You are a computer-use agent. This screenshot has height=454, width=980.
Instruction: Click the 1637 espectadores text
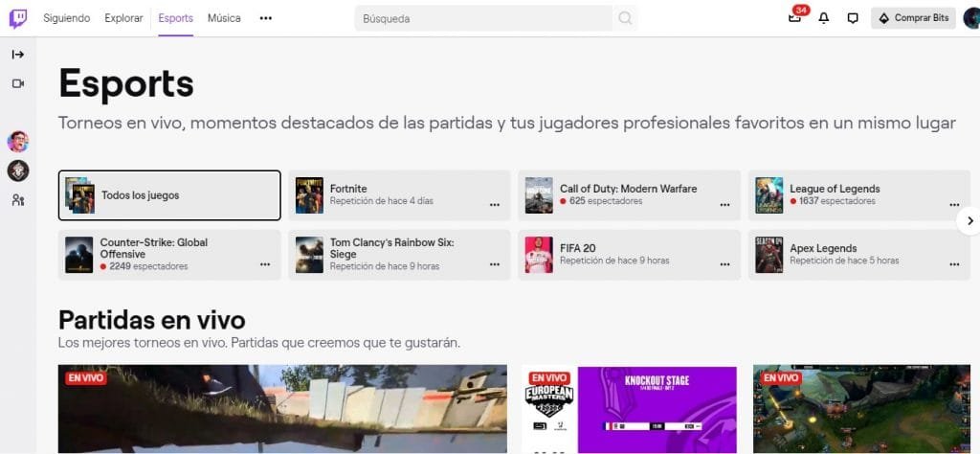(x=836, y=201)
